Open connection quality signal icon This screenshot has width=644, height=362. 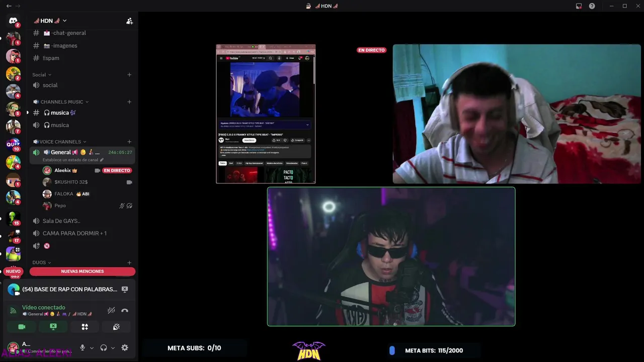[13, 311]
